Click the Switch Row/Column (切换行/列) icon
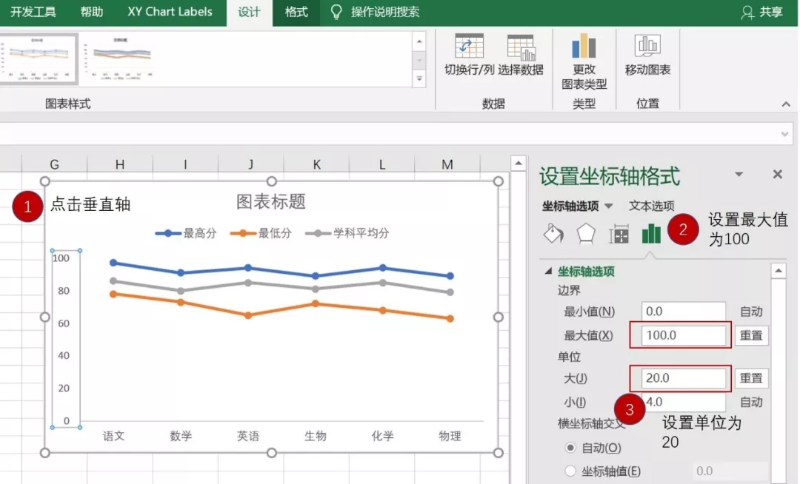800x484 pixels. [469, 47]
